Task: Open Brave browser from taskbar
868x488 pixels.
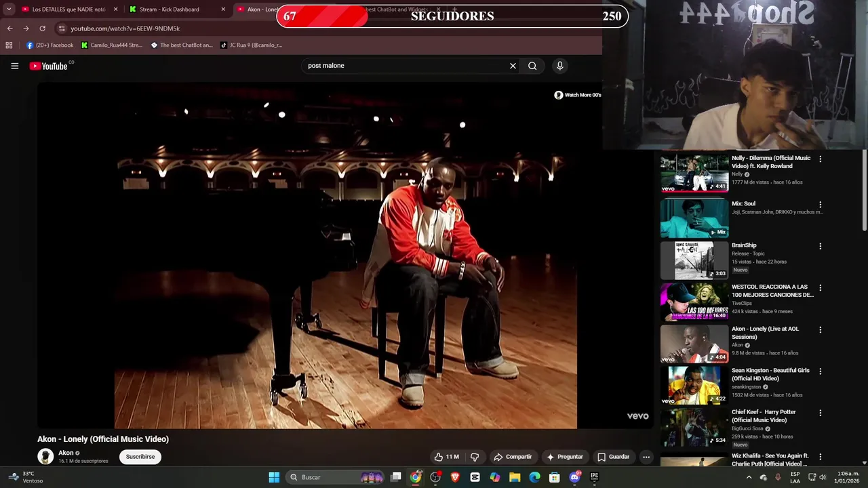Action: (x=455, y=477)
